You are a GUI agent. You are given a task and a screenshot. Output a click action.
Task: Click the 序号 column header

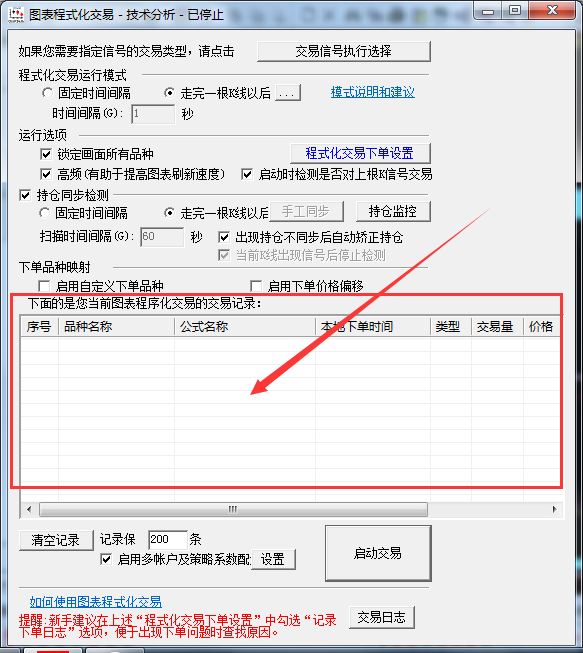coord(40,326)
